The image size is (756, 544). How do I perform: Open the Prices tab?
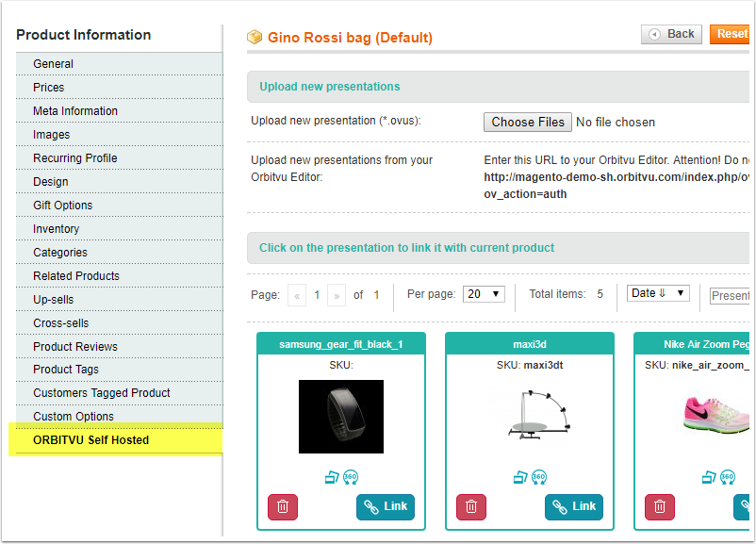pos(120,88)
